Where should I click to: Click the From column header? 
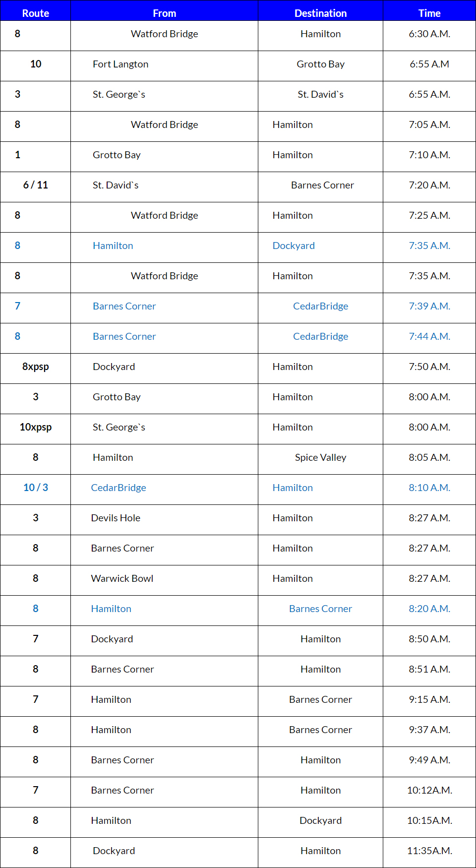[x=164, y=13]
